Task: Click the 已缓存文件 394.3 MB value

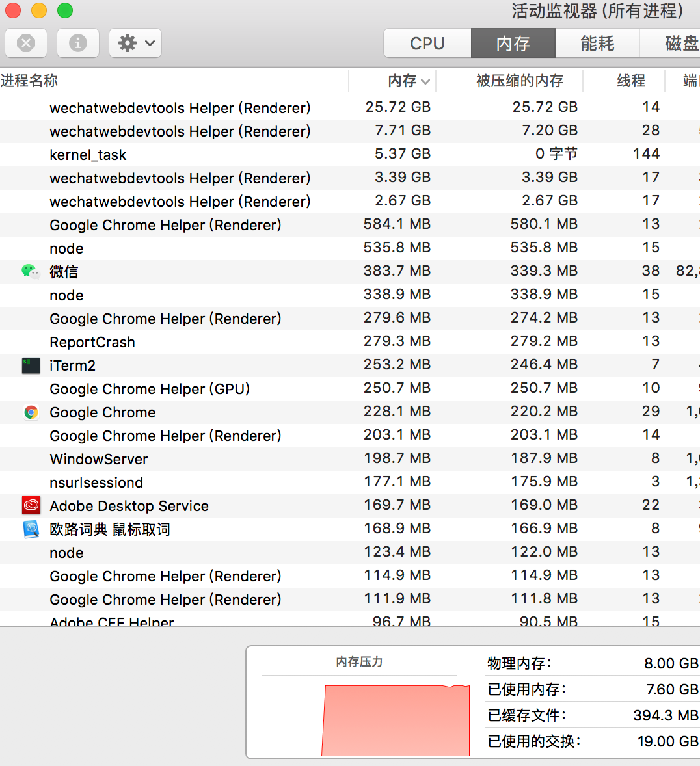Action: (x=666, y=715)
